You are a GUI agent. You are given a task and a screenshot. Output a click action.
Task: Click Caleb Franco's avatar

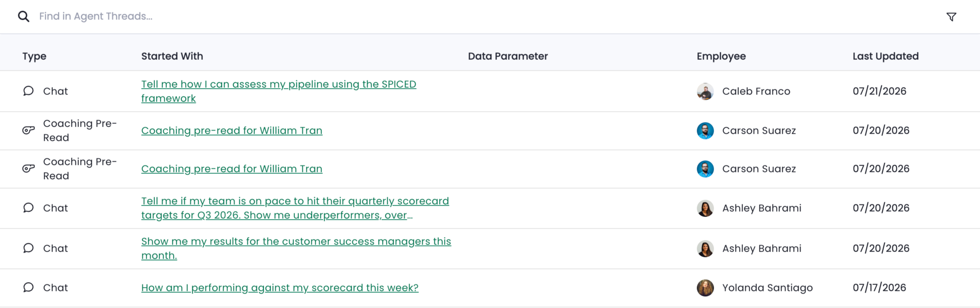click(705, 91)
